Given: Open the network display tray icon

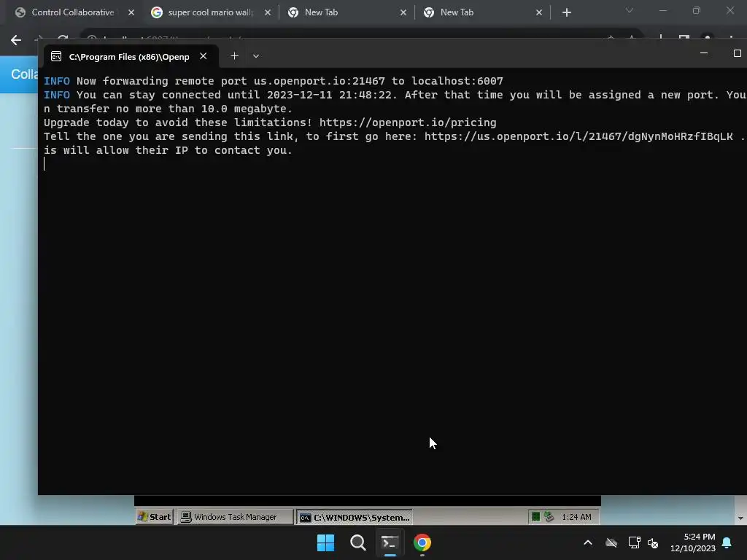Looking at the screenshot, I should (634, 542).
